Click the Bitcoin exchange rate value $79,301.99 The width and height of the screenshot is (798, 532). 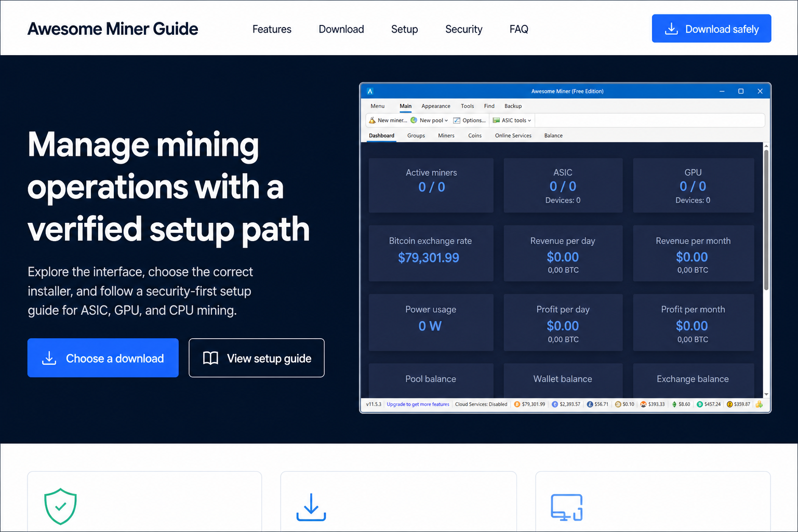point(429,258)
